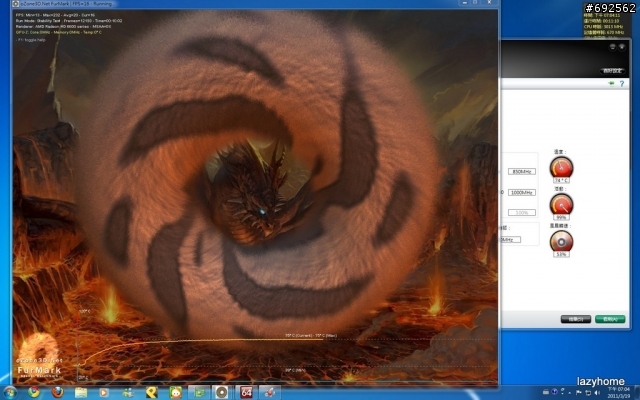The height and width of the screenshot is (400, 640).
Task: Switch to the disc icon taskbar app
Action: (222, 393)
